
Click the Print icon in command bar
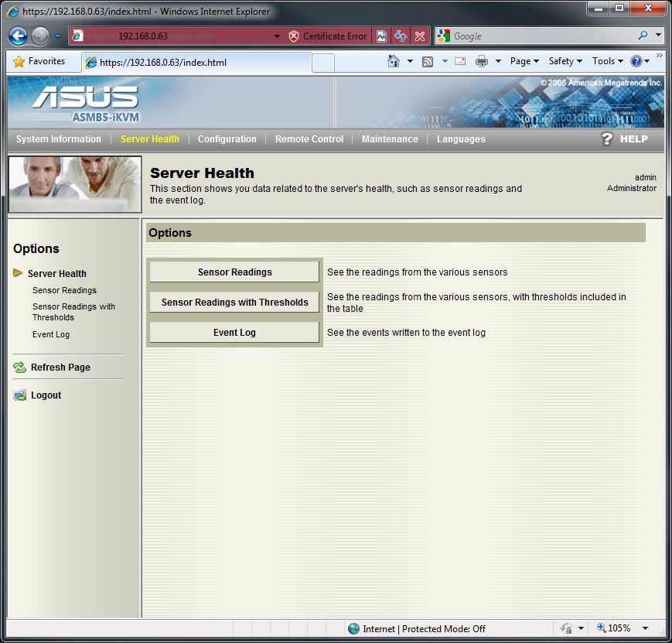(482, 61)
